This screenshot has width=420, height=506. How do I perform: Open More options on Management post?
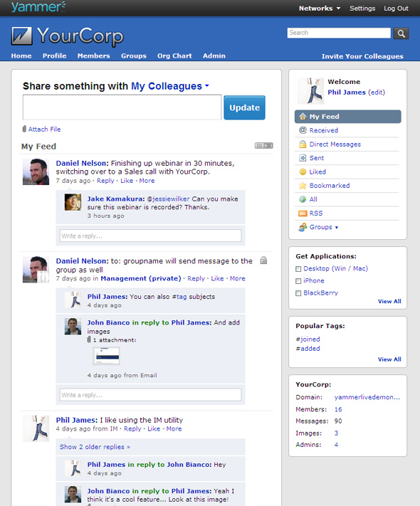(x=238, y=278)
